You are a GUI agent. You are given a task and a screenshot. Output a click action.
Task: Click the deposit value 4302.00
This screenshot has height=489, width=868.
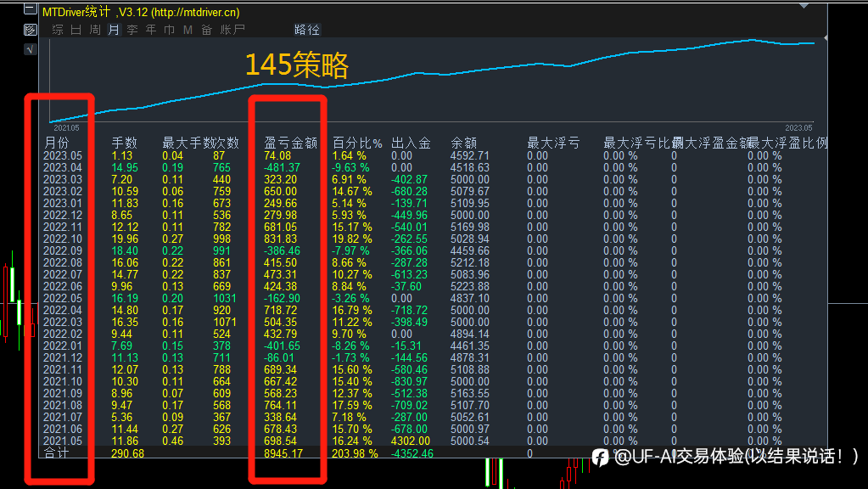[x=410, y=441]
